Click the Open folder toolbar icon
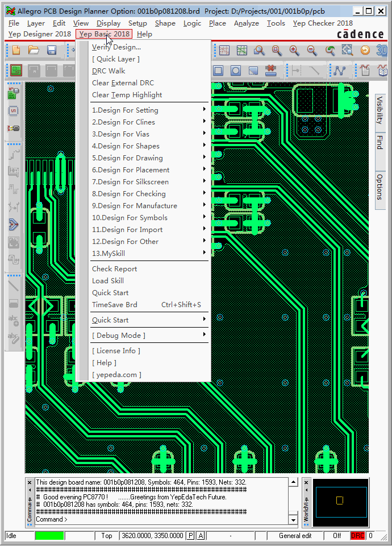Screen dimensions: 392x546 tap(34, 50)
